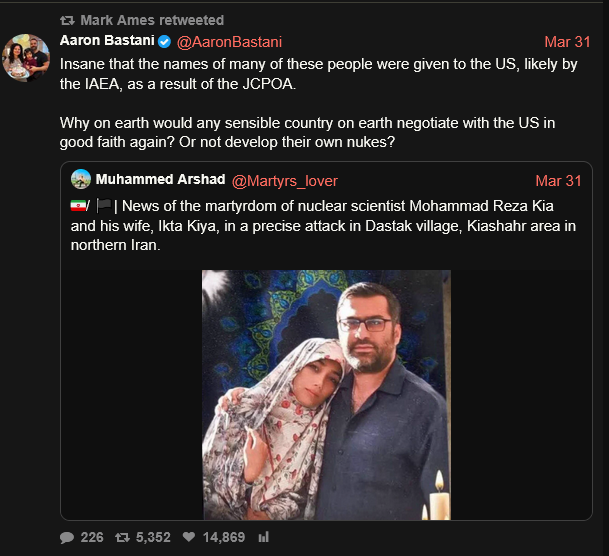The height and width of the screenshot is (556, 609).
Task: Click the Aaron Bastani display name
Action: (106, 41)
